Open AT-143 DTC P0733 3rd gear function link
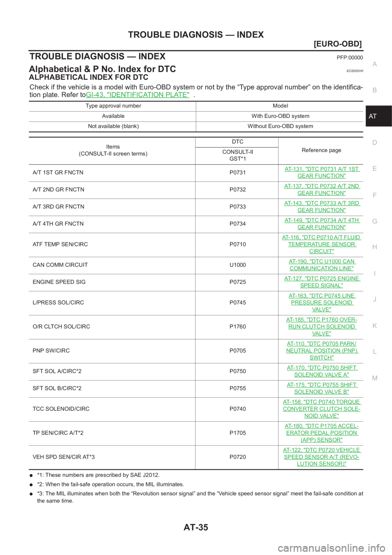The height and width of the screenshot is (555, 392). tap(322, 207)
